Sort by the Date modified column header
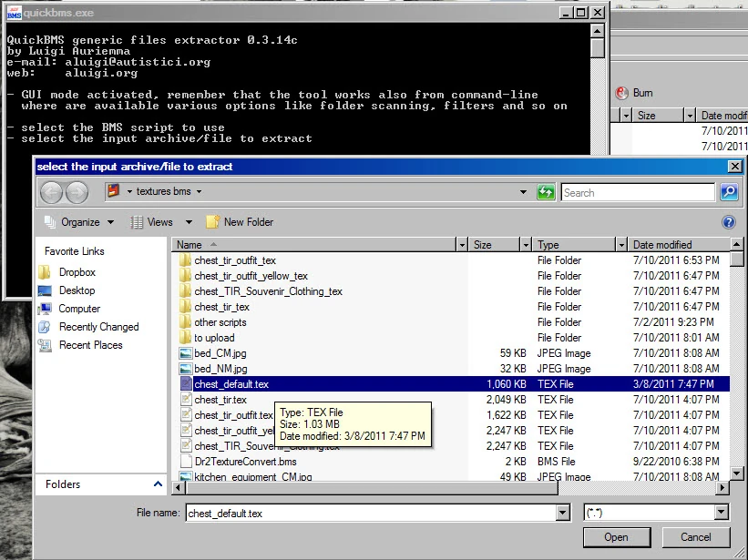This screenshot has width=748, height=560. pyautogui.click(x=679, y=245)
